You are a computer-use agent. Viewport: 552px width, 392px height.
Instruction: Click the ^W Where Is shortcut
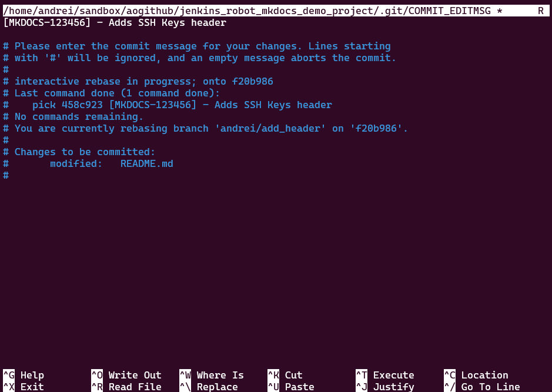click(212, 375)
